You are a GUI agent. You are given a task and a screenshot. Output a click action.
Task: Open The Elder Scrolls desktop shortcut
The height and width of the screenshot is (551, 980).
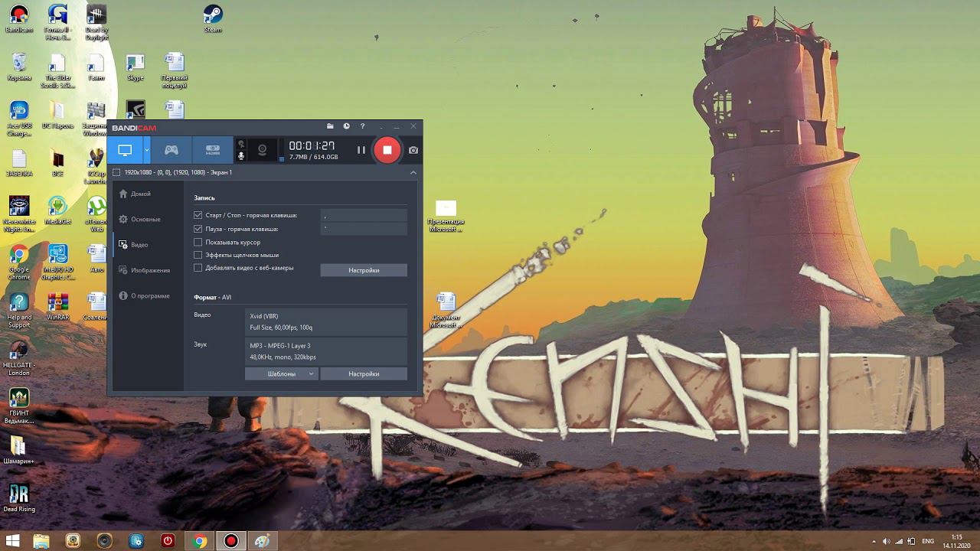coord(58,70)
